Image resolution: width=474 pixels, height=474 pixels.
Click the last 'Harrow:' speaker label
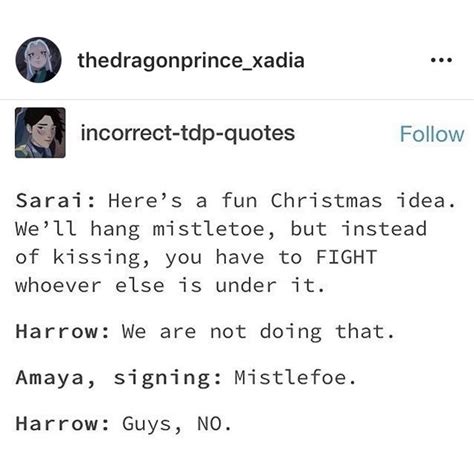(62, 424)
